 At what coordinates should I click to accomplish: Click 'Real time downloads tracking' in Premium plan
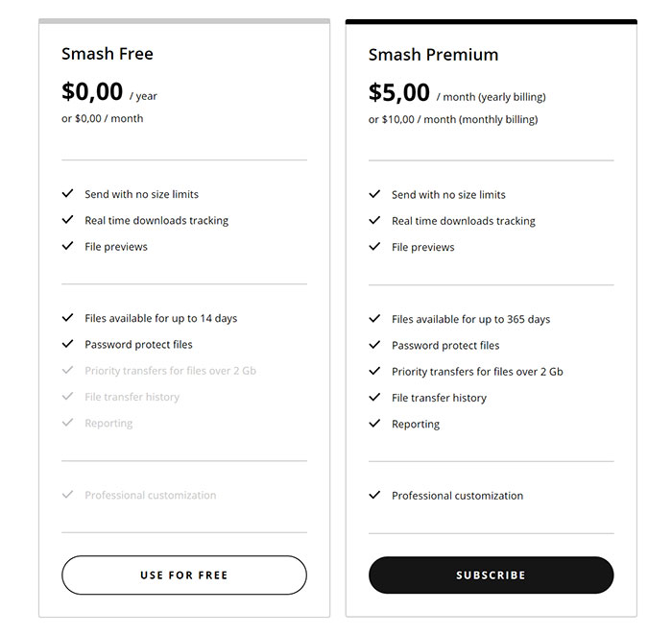(x=464, y=221)
